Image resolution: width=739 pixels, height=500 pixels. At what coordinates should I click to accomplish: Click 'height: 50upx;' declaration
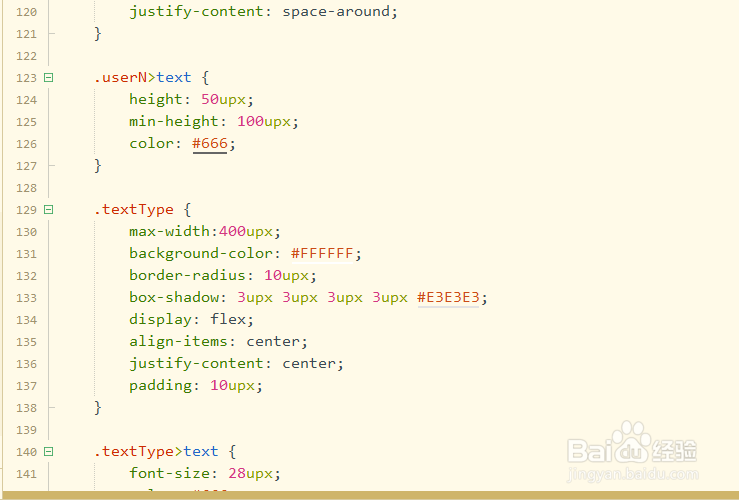(191, 99)
